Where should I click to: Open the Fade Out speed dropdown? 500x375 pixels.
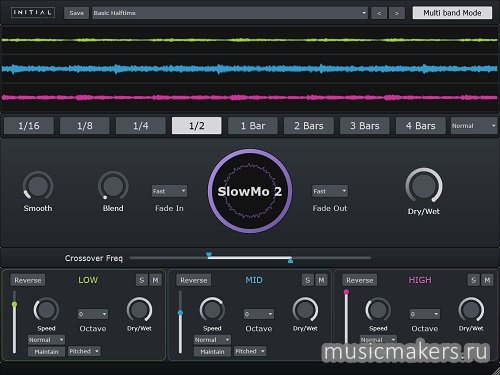[x=330, y=191]
